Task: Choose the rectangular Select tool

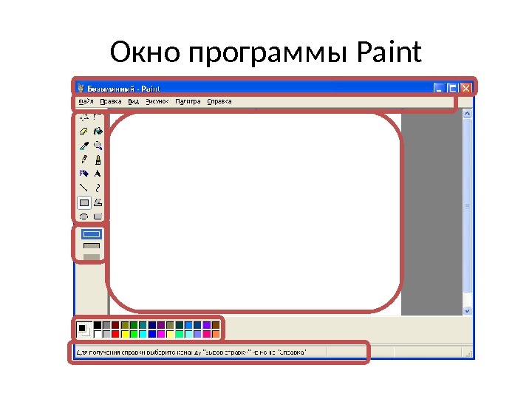Action: click(x=98, y=117)
